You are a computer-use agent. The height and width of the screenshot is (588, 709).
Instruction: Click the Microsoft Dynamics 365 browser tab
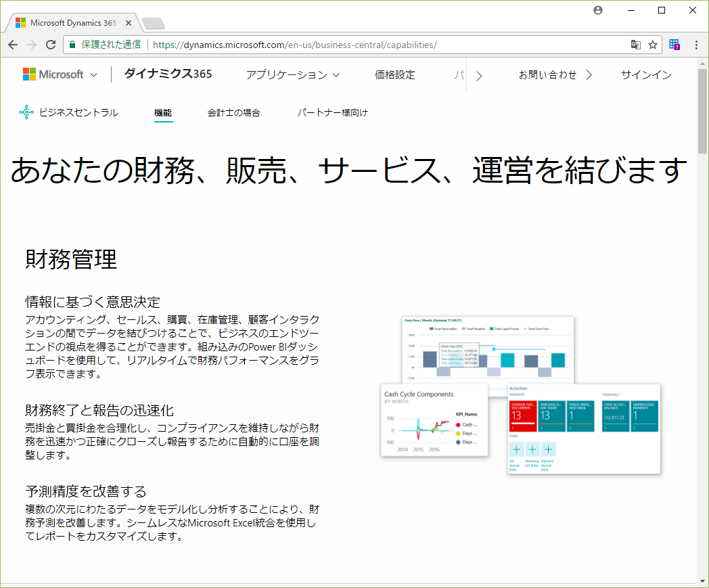tap(72, 23)
